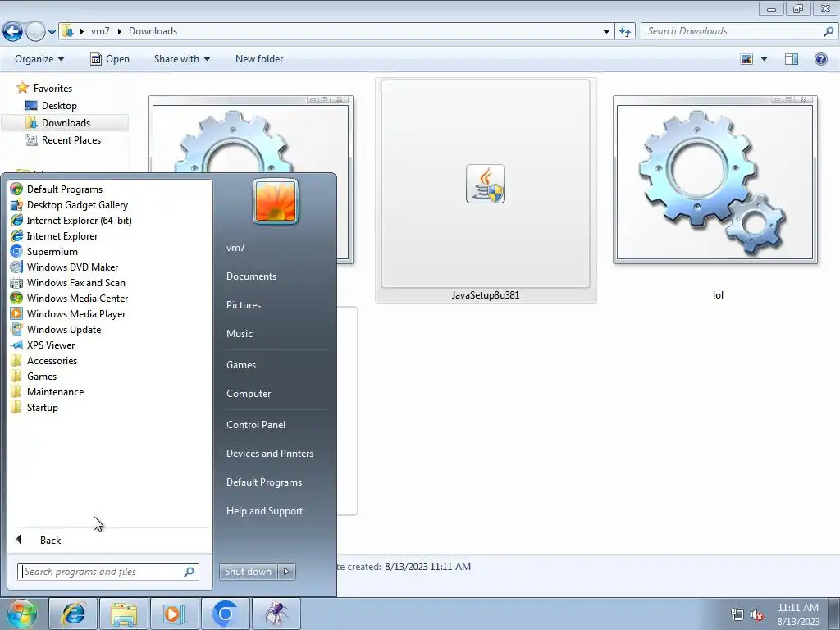Open Supermium from the taskbar

pyautogui.click(x=225, y=614)
